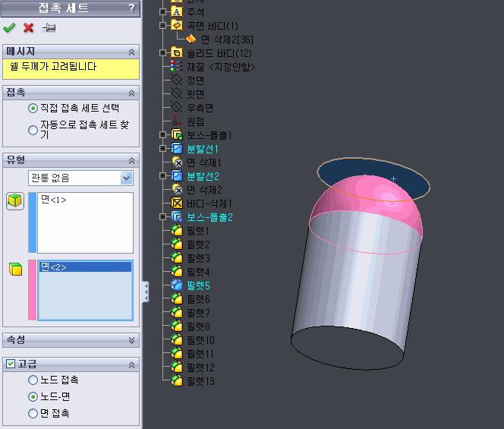Image resolution: width=504 pixels, height=429 pixels.
Task: Open help via the question mark icon
Action: (x=131, y=8)
